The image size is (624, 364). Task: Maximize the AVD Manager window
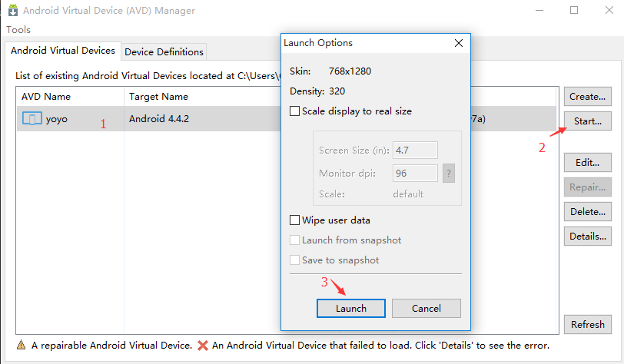point(574,10)
